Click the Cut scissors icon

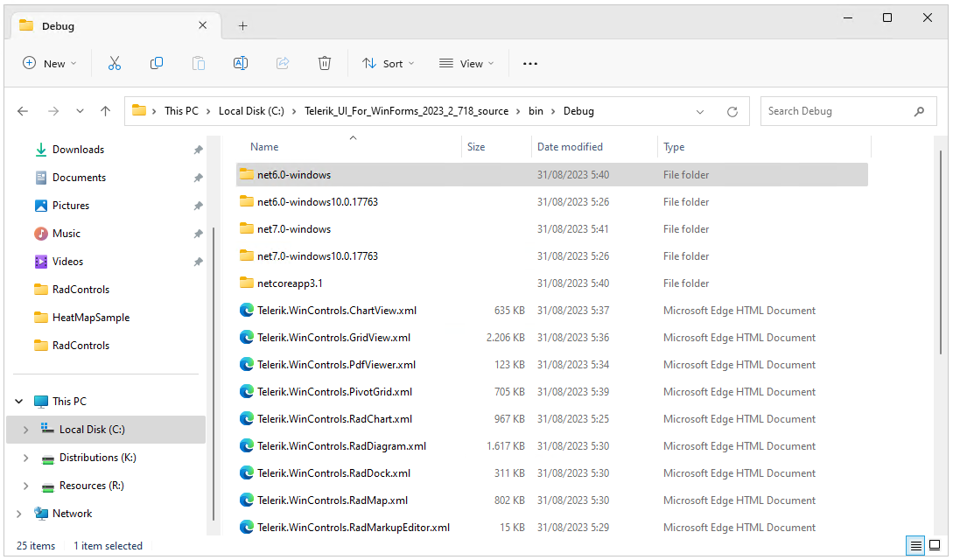click(x=115, y=63)
